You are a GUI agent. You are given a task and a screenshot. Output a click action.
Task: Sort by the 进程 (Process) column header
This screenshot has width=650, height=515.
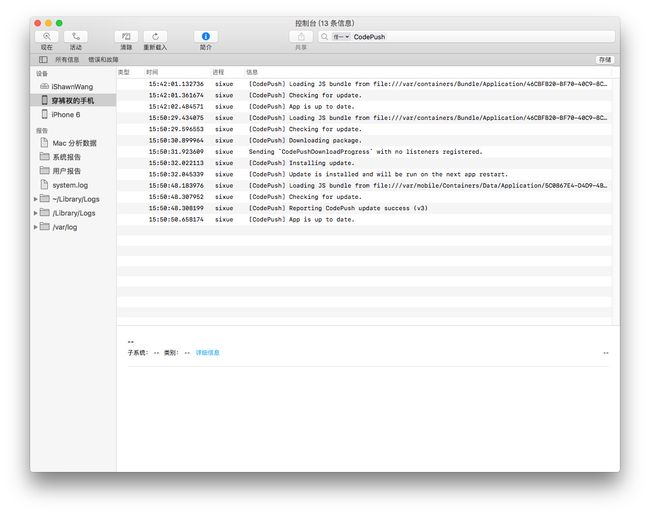coord(218,72)
